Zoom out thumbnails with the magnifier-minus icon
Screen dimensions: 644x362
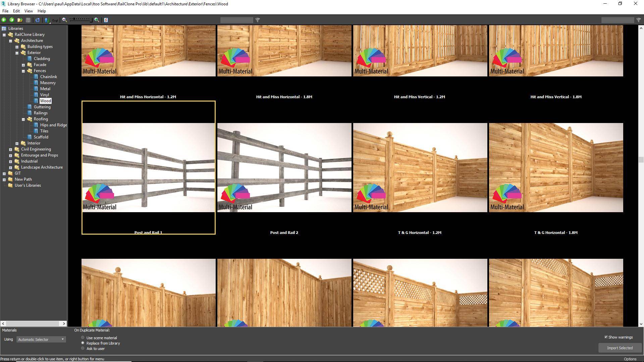(x=64, y=20)
